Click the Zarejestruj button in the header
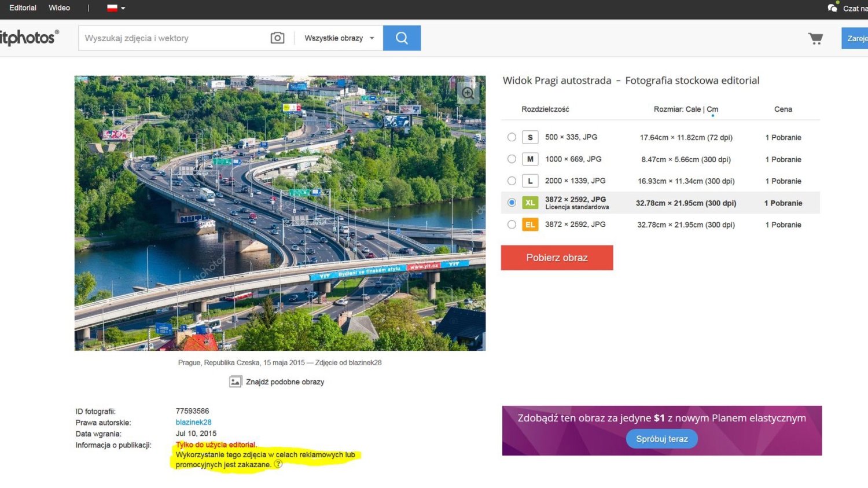 coord(855,38)
